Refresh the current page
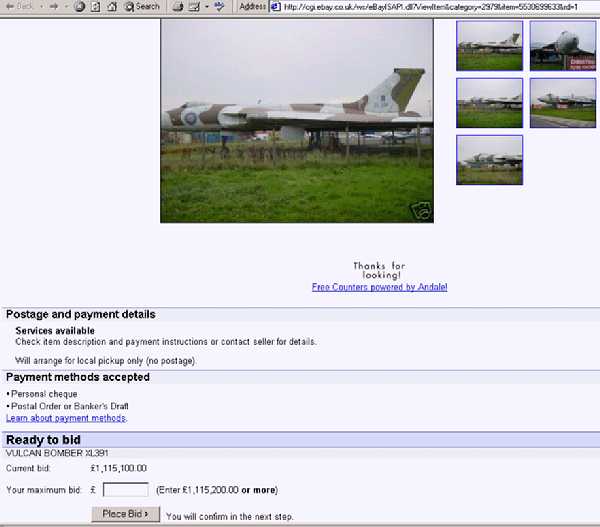600x527 pixels. tap(95, 6)
